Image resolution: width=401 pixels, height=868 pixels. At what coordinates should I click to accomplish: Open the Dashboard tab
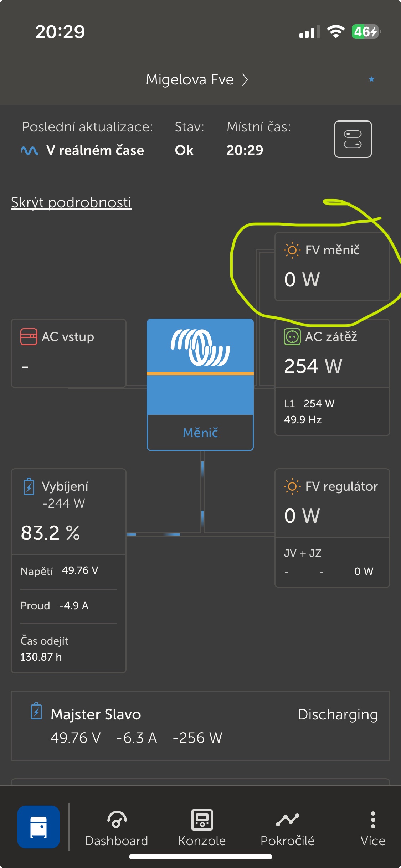117,828
